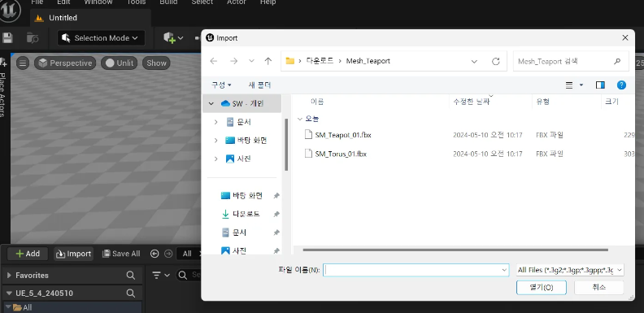The image size is (644, 313).
Task: Open the Tools menu
Action: click(136, 2)
